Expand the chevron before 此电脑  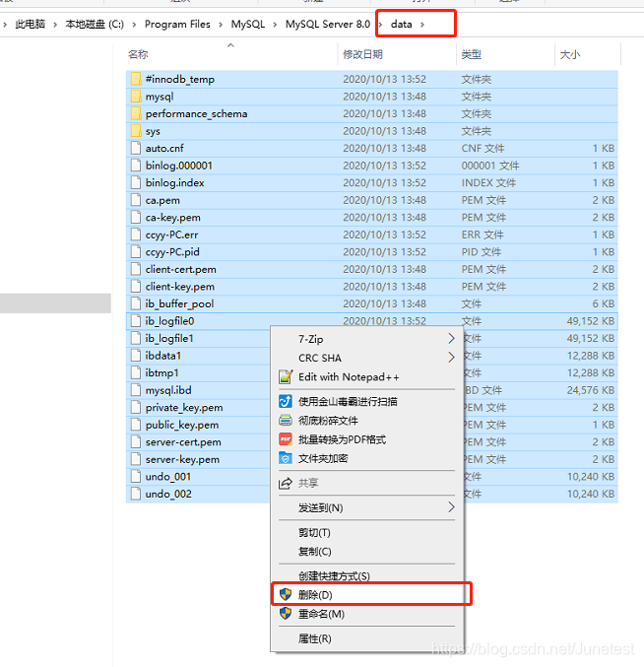[x=5, y=25]
